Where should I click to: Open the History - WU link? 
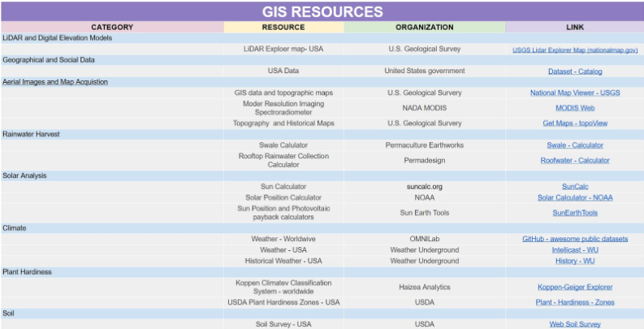point(575,261)
